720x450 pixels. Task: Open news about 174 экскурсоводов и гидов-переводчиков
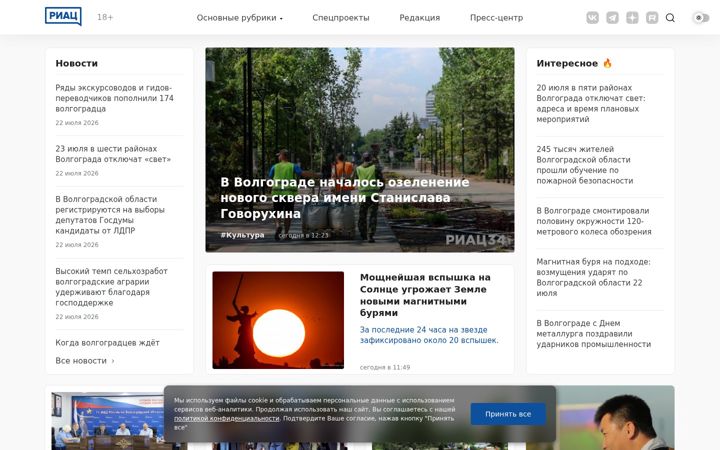[114, 98]
